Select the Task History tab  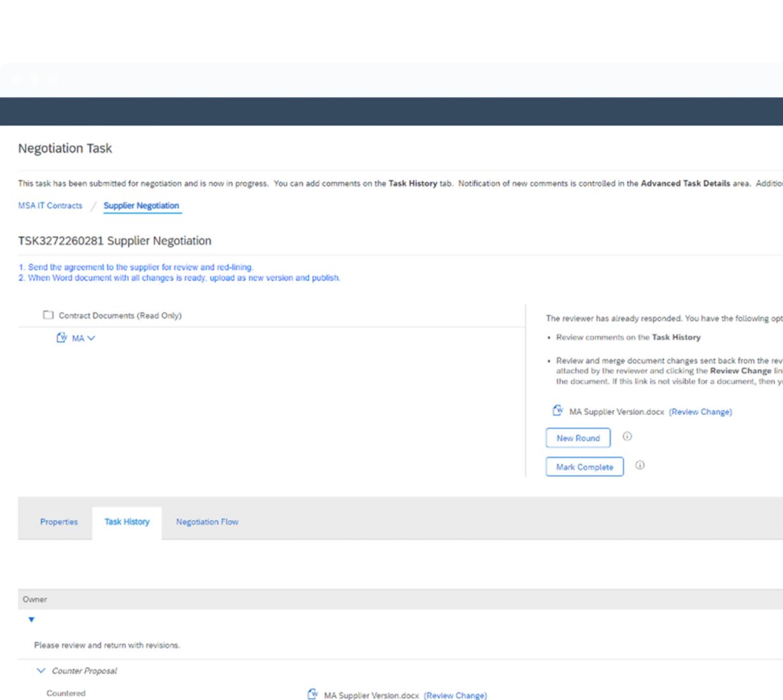127,522
